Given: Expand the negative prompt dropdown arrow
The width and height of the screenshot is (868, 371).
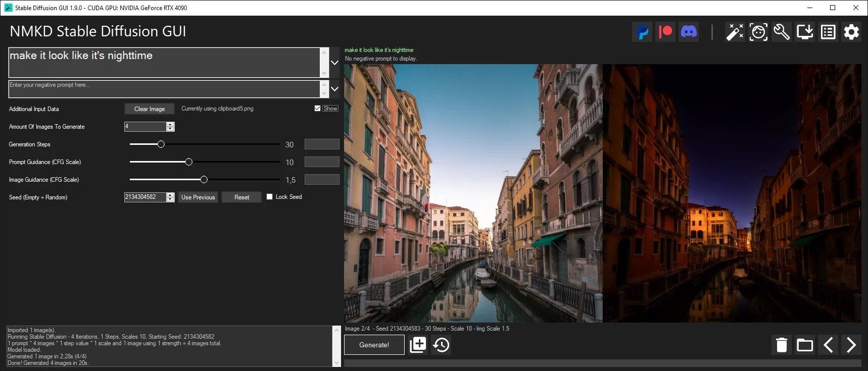Looking at the screenshot, I should tap(334, 89).
